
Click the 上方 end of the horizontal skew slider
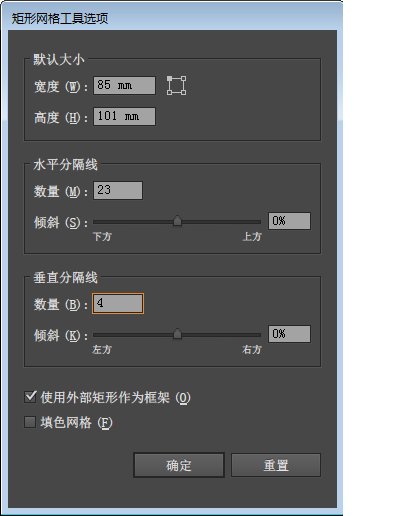click(252, 237)
